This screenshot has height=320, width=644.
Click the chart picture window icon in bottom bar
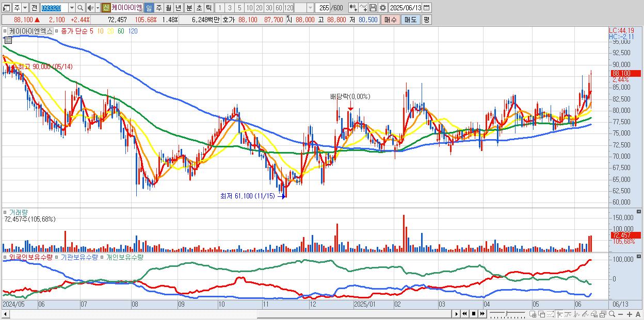(603, 314)
